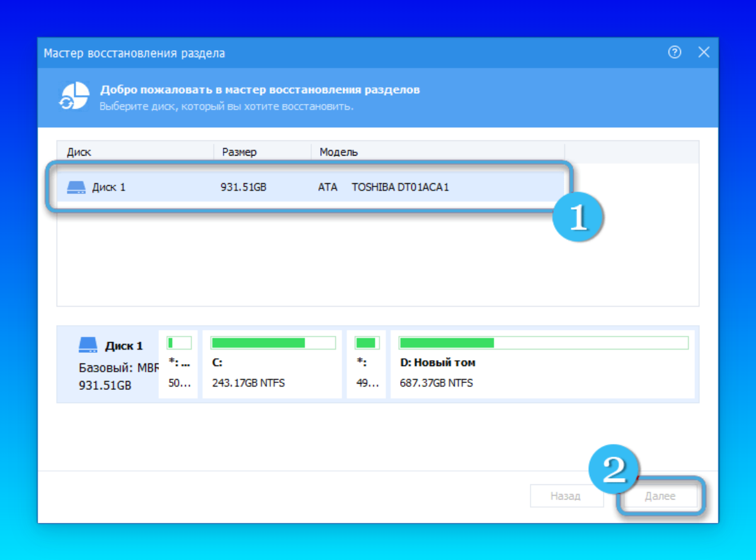
Task: Close the partition recovery wizard window
Action: click(704, 53)
